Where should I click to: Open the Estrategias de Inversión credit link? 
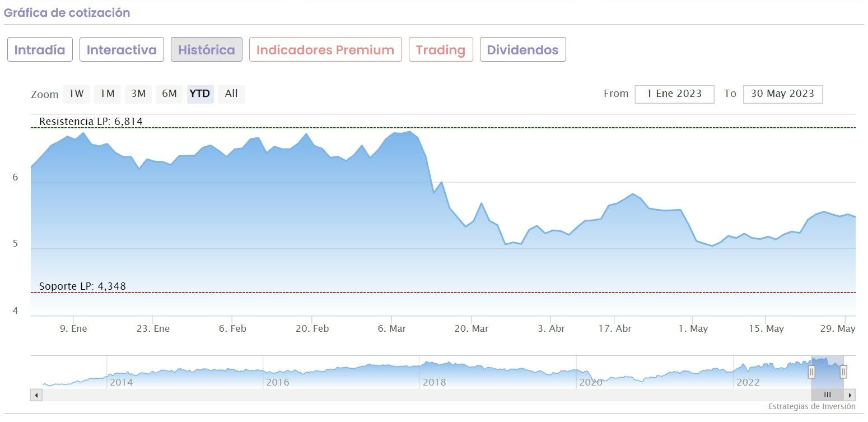coord(811,406)
